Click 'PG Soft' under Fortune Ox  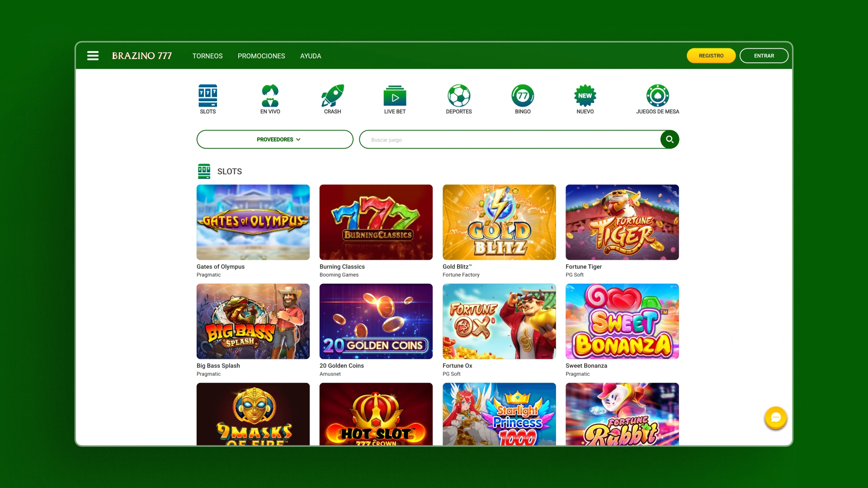point(452,374)
